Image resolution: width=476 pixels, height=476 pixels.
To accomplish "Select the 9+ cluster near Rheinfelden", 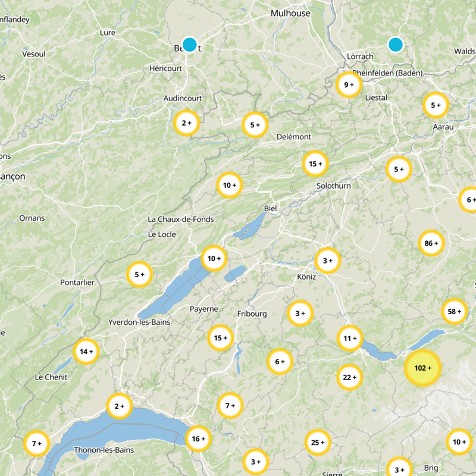I will 349,85.
